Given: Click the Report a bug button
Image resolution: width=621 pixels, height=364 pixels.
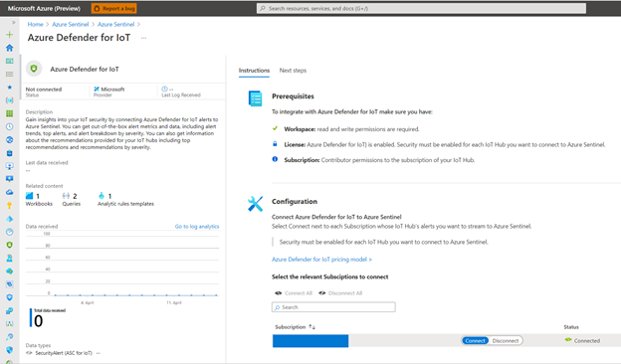Looking at the screenshot, I should [113, 8].
